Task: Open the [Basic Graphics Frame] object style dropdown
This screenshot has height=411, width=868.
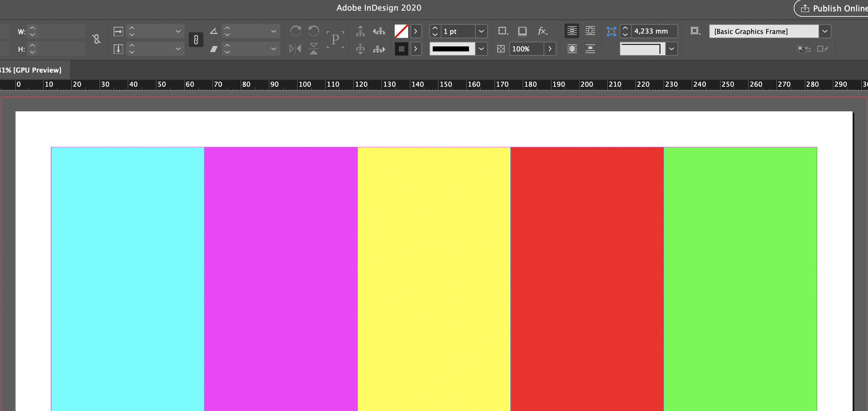Action: (825, 31)
